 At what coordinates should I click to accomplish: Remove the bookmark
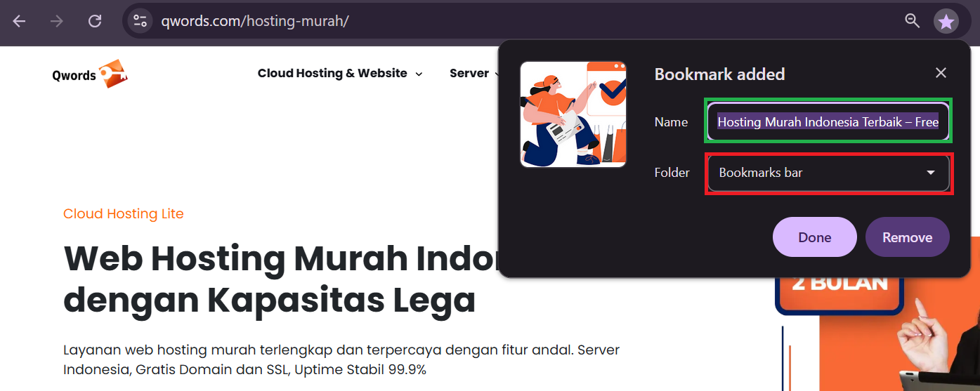[907, 237]
